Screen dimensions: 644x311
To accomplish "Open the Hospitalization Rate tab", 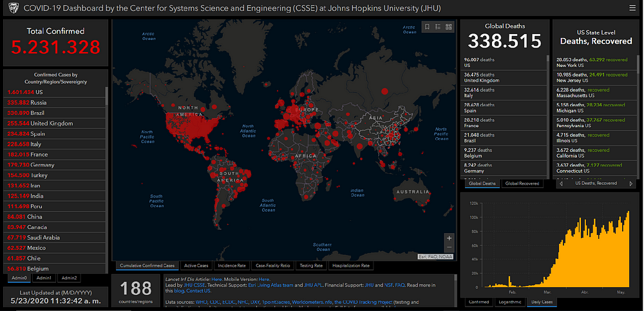I will (x=351, y=266).
